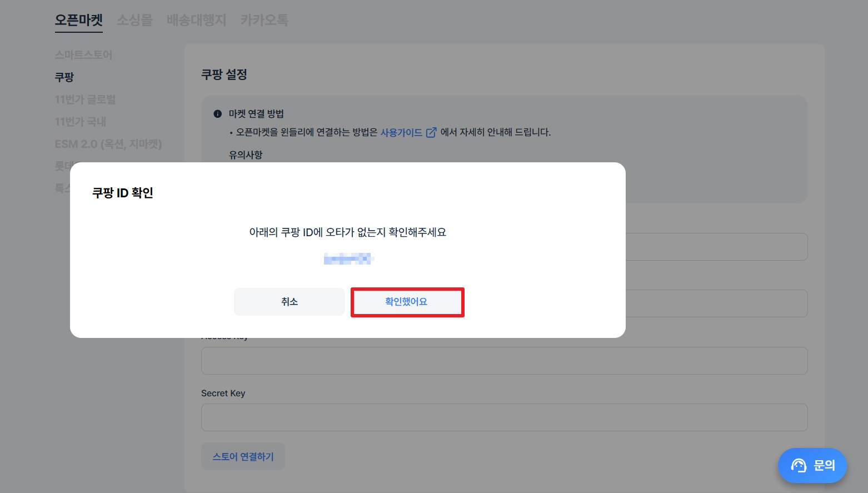
Task: Go to the 배송대행지 tab
Action: [x=197, y=21]
